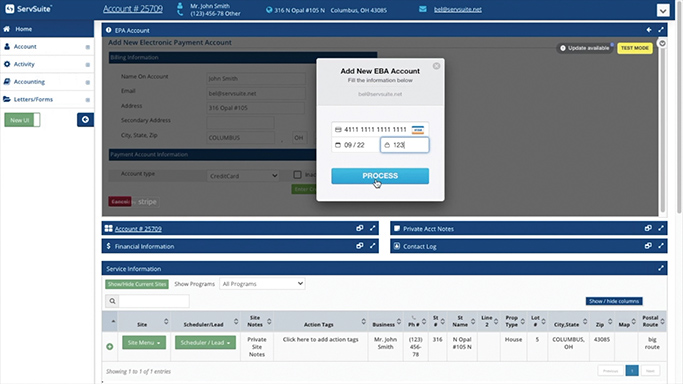Expand the EPA Account panel to fullscreen
The image size is (683, 384).
tap(661, 30)
